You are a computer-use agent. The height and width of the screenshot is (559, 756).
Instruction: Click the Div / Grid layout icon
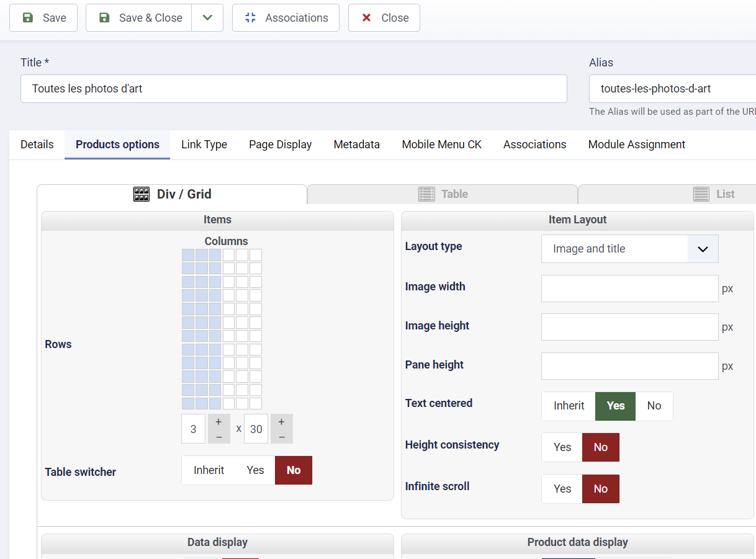[x=142, y=194]
